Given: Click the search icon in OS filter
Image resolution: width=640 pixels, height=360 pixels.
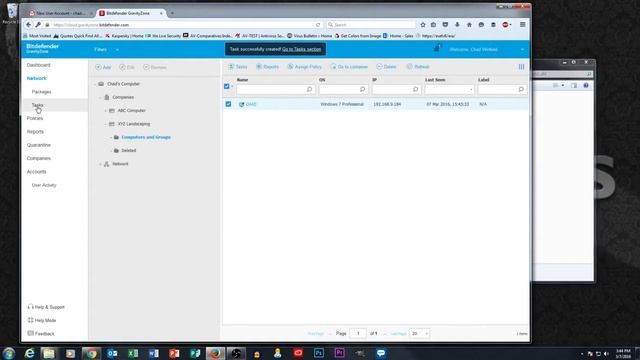Looking at the screenshot, I should click(x=362, y=89).
